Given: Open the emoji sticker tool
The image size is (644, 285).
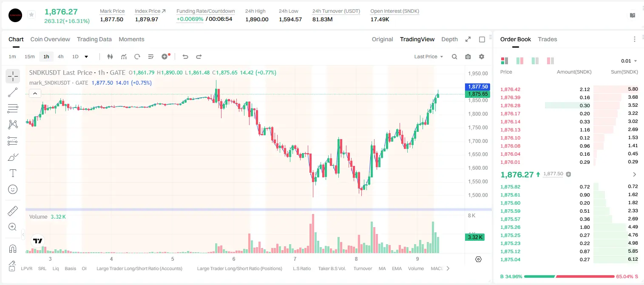Looking at the screenshot, I should coord(13,189).
